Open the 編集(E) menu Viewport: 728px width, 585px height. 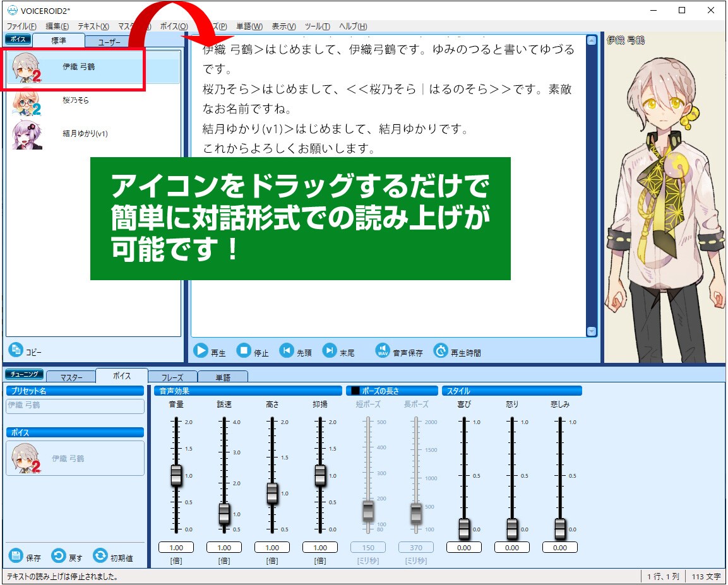57,27
